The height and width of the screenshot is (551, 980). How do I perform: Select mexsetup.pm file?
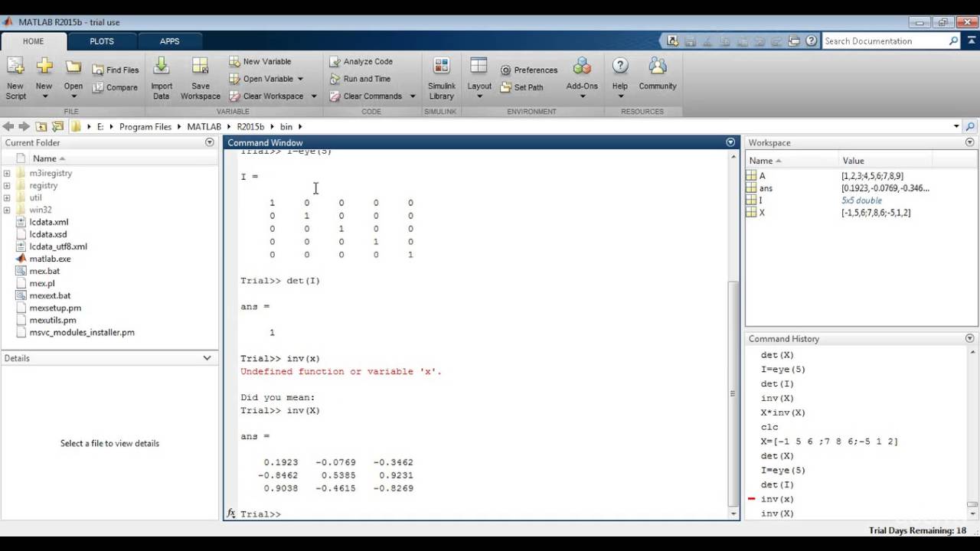(x=54, y=308)
